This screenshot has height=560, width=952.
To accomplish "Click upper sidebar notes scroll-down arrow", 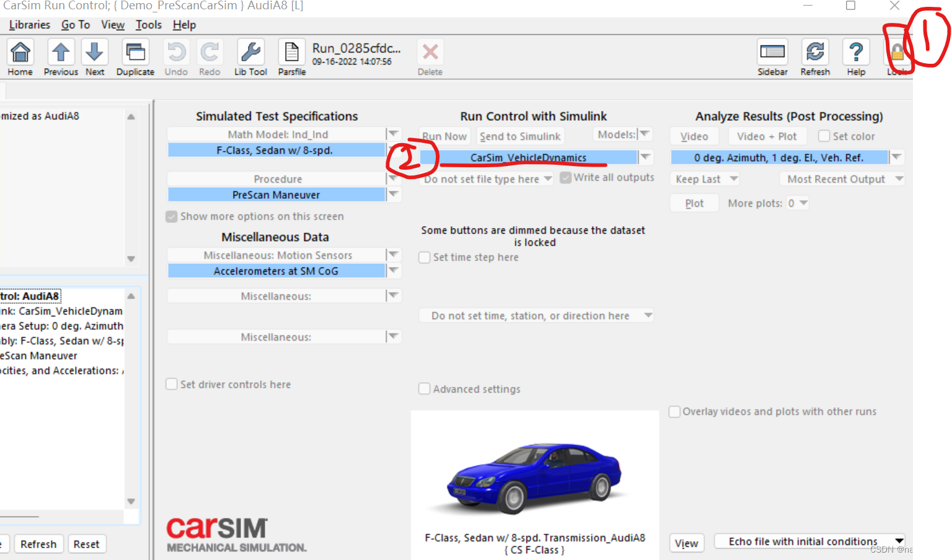I will click(131, 259).
